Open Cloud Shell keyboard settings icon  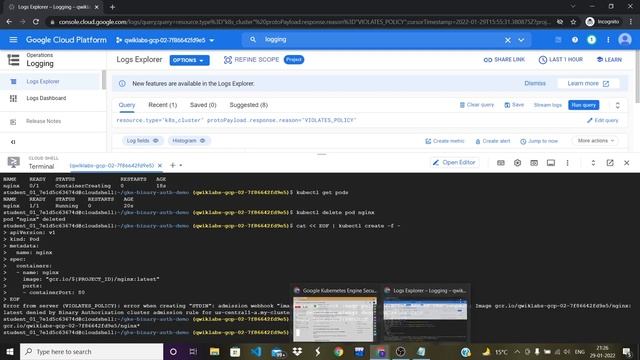coord(501,162)
